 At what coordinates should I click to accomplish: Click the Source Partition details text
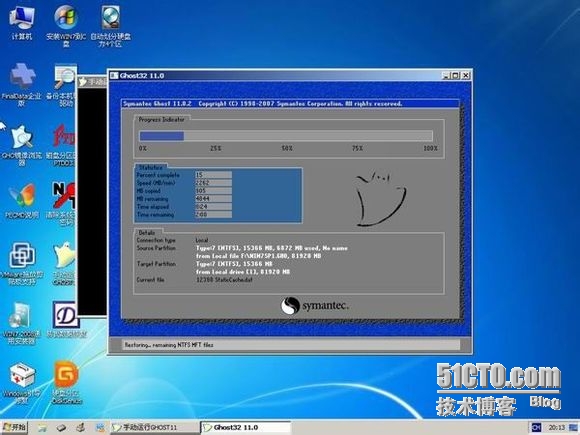(272, 252)
